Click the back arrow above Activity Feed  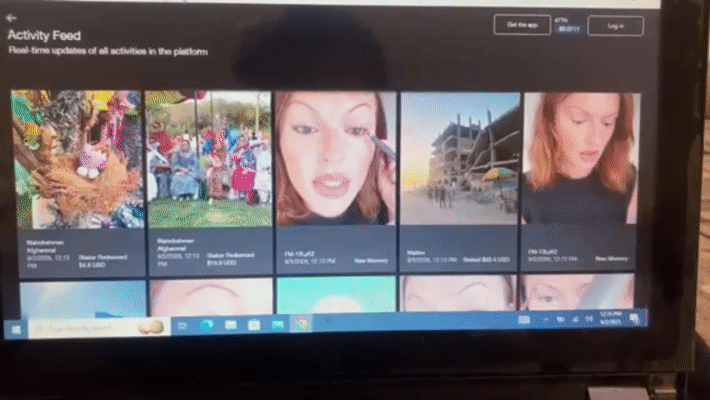11,18
